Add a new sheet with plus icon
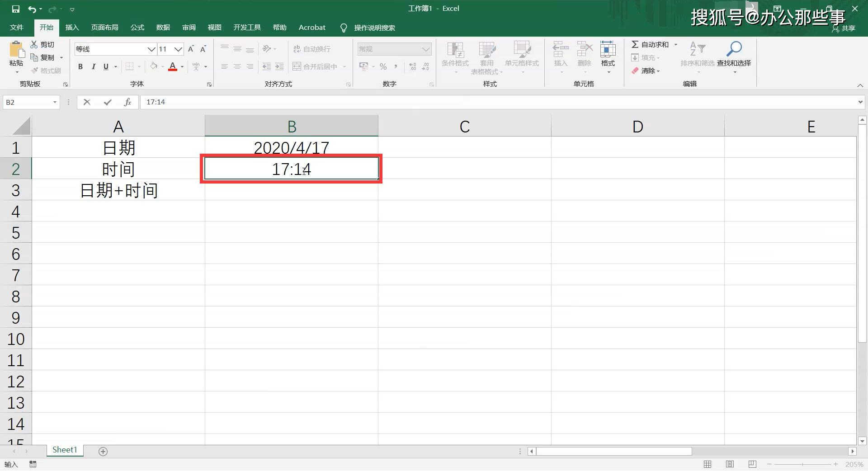 [103, 452]
